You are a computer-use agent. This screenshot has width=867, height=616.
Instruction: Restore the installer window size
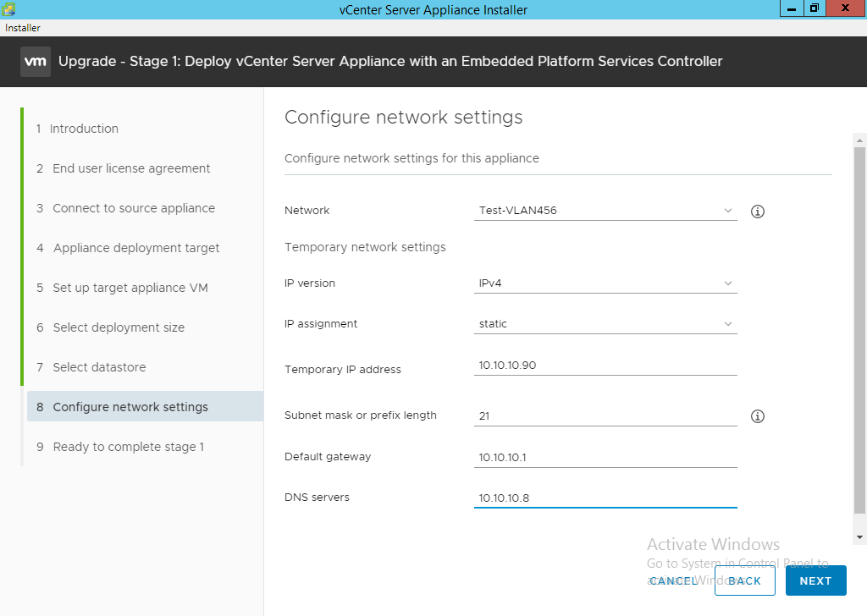815,8
